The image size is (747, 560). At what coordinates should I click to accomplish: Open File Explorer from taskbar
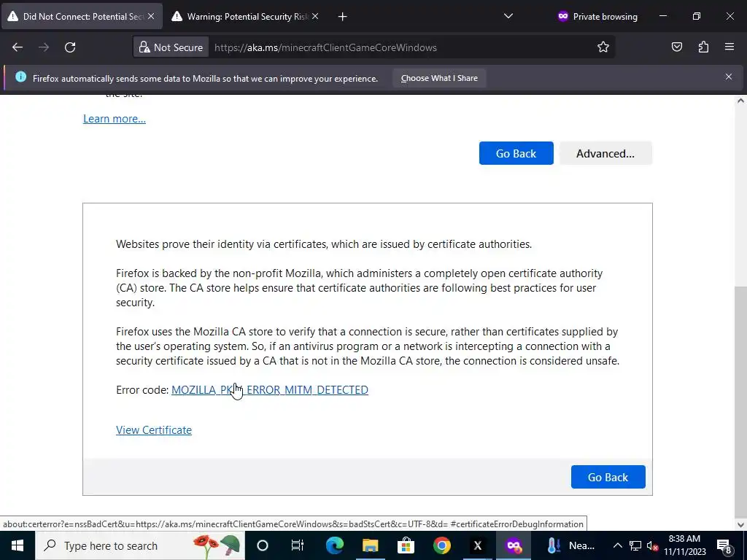pyautogui.click(x=370, y=545)
